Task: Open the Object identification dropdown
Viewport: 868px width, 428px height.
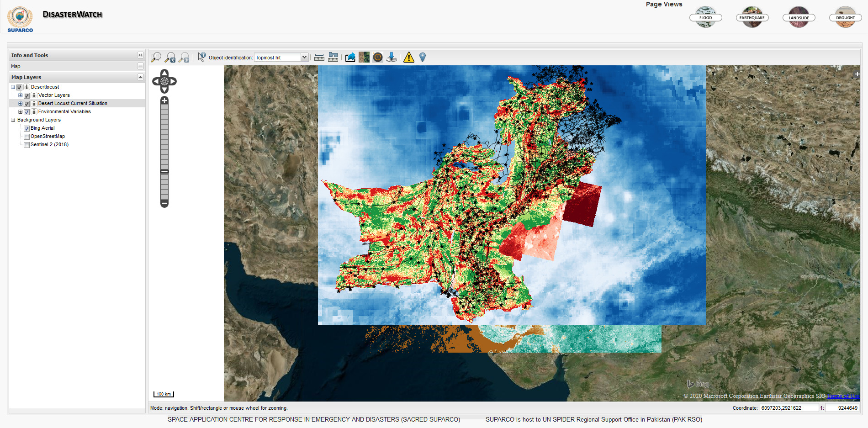Action: click(304, 57)
